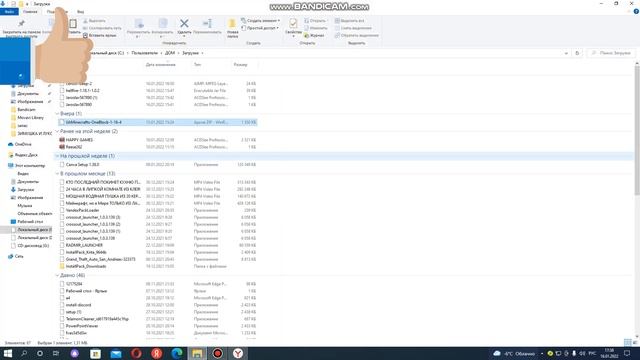Open Properties (Свойства) from the ribbon
Viewport: 640px width, 360px height.
point(293,27)
